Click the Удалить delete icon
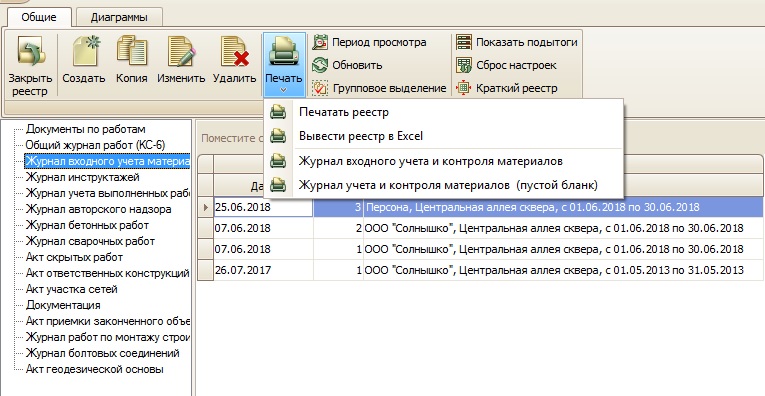 (235, 51)
